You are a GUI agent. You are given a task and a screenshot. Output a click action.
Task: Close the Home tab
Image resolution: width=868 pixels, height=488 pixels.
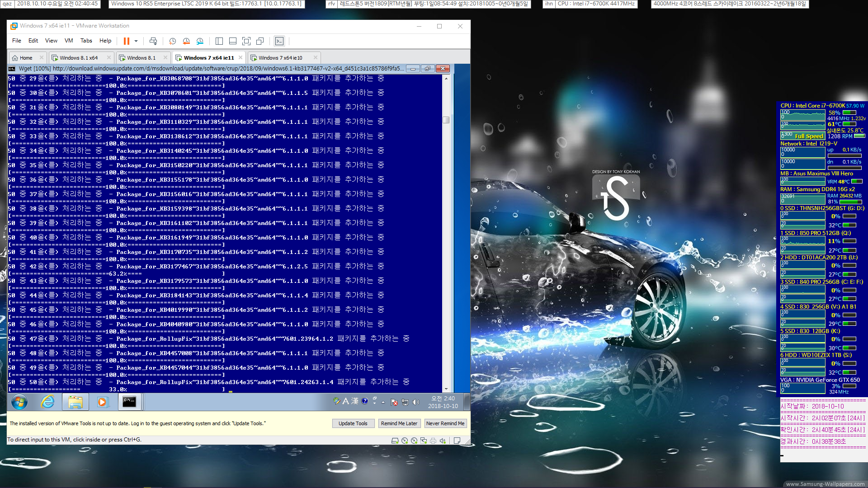pyautogui.click(x=41, y=57)
